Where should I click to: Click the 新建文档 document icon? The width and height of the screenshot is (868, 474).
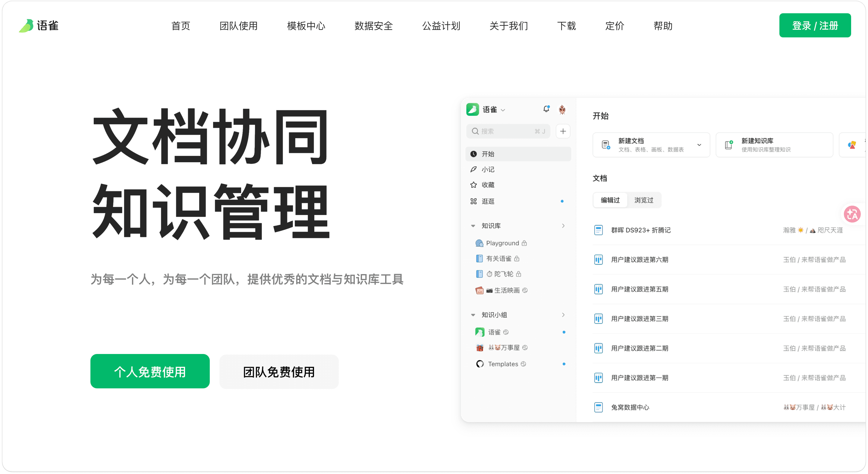coord(606,145)
